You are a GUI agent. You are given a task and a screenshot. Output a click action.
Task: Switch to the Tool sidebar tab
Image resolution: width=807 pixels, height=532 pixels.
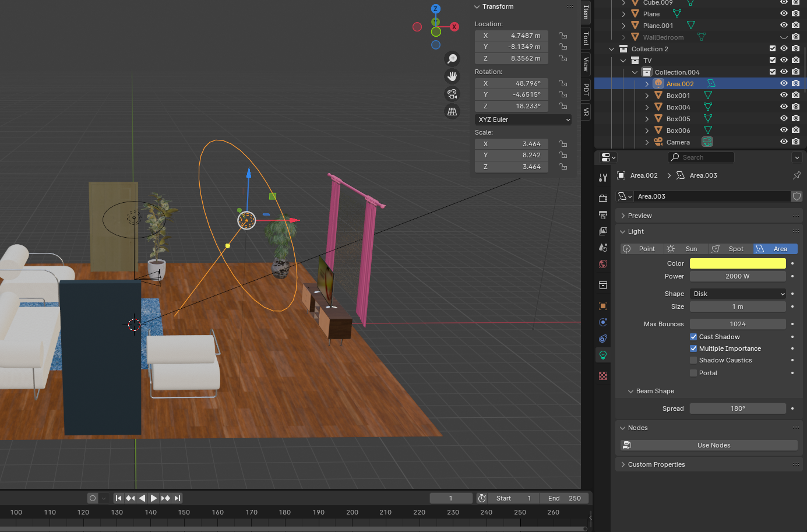point(586,38)
